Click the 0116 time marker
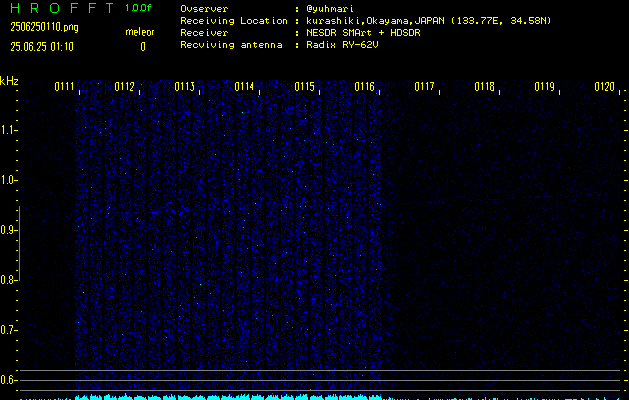The width and height of the screenshot is (629, 400). point(364,87)
